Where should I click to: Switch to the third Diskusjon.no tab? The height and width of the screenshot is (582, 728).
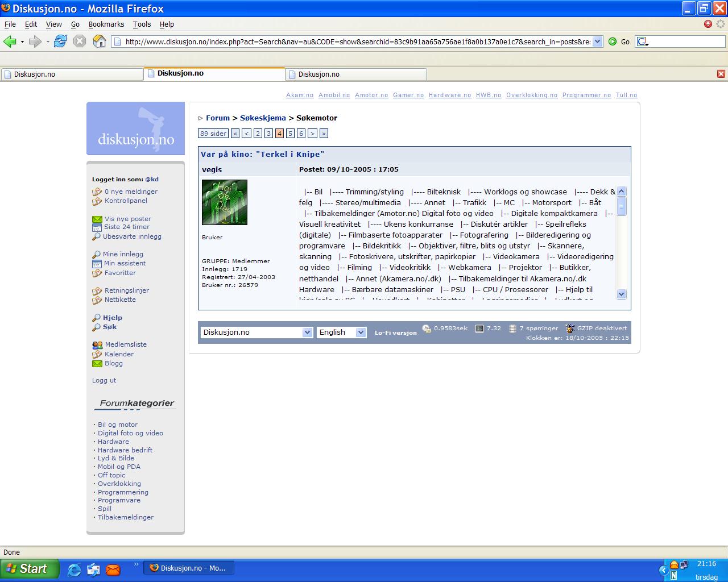tap(356, 74)
